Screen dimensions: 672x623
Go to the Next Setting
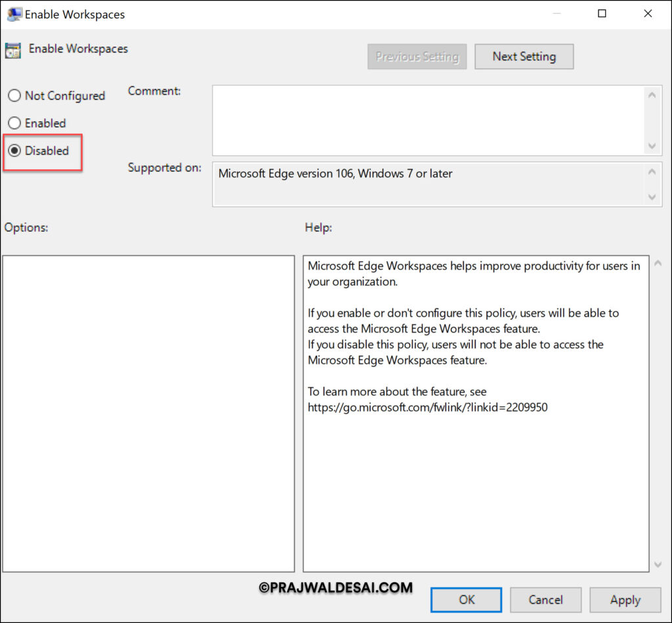coord(524,56)
